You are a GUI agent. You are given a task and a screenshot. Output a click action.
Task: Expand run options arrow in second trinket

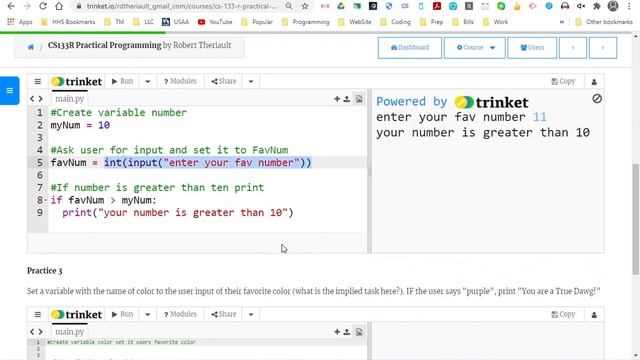coord(147,315)
